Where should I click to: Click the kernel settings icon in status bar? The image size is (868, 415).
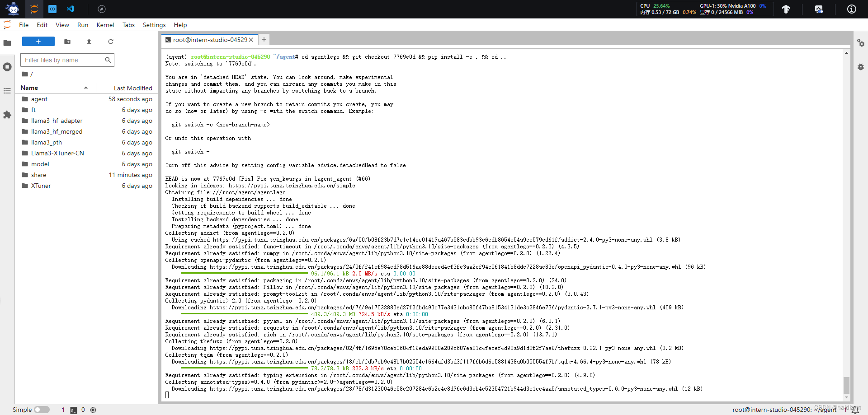[x=93, y=410]
